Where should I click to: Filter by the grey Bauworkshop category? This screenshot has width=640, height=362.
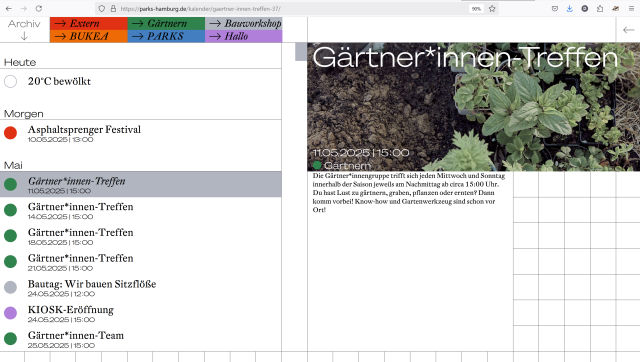click(244, 23)
